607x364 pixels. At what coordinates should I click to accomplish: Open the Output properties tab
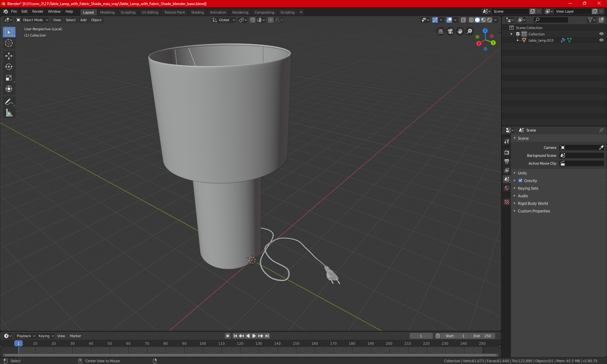pyautogui.click(x=507, y=161)
